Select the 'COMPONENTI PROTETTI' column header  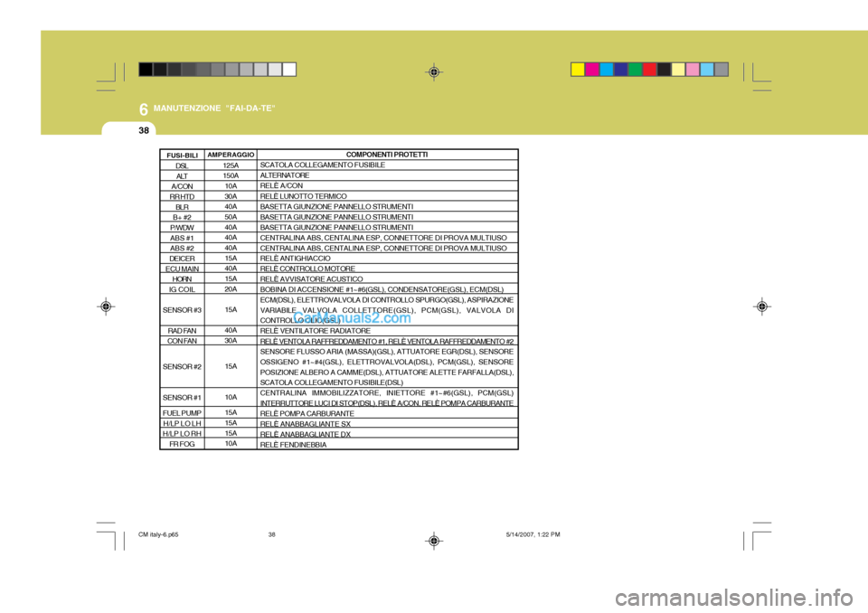click(x=387, y=155)
